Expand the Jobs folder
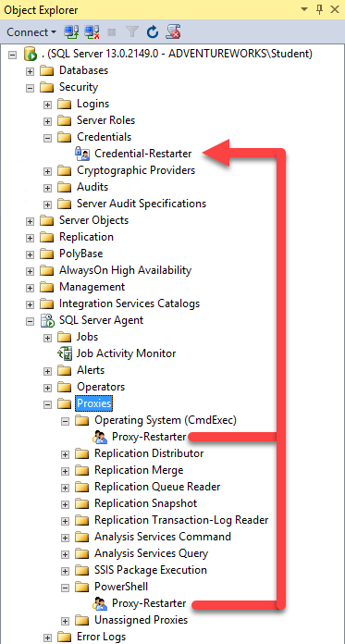Screen dimensions: 345x644 [x=48, y=337]
